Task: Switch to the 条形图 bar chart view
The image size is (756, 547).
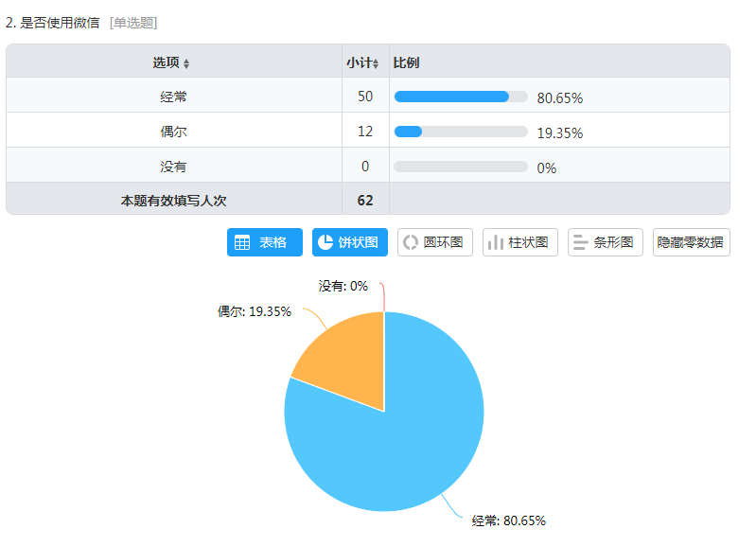Action: pos(606,242)
